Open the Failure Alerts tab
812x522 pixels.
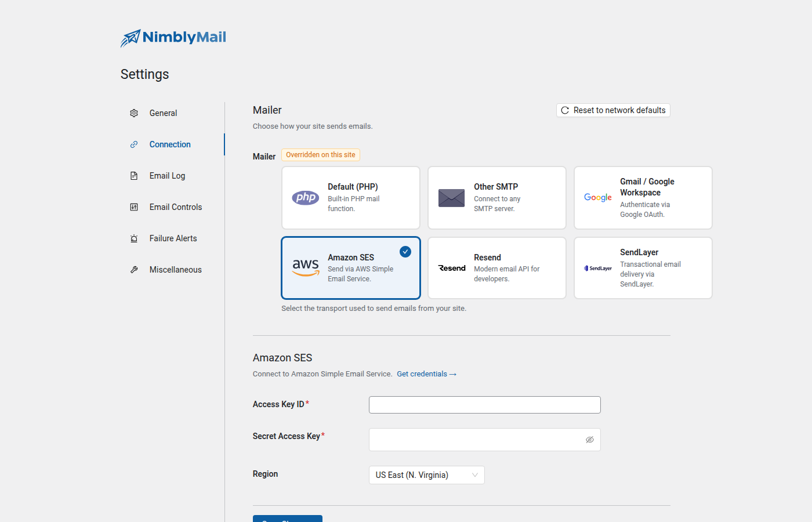click(172, 238)
